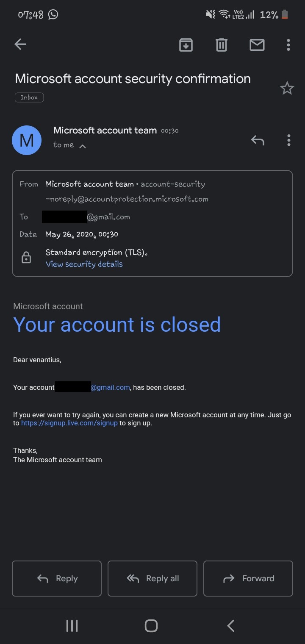Tap the Android home navigation button

(x=151, y=626)
